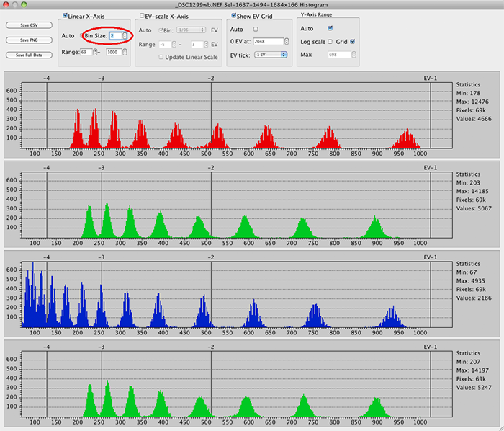
Task: Click the stepper beside Range value 69
Action: coord(95,52)
